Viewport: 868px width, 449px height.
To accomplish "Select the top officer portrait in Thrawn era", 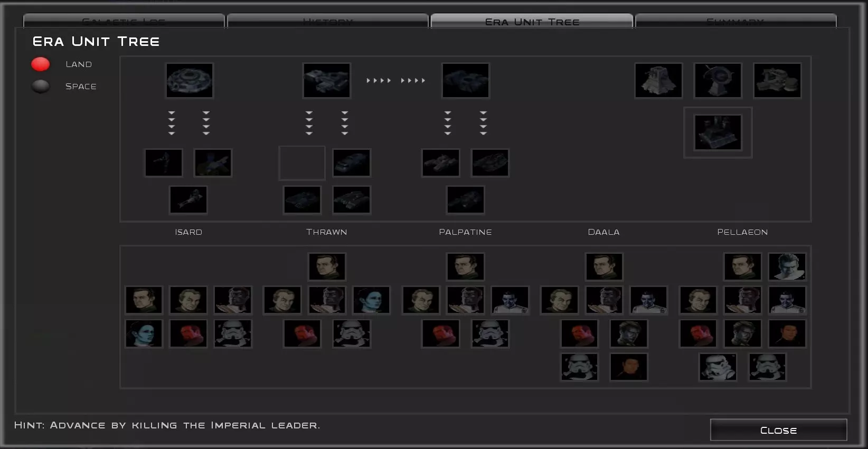I will coord(327,266).
